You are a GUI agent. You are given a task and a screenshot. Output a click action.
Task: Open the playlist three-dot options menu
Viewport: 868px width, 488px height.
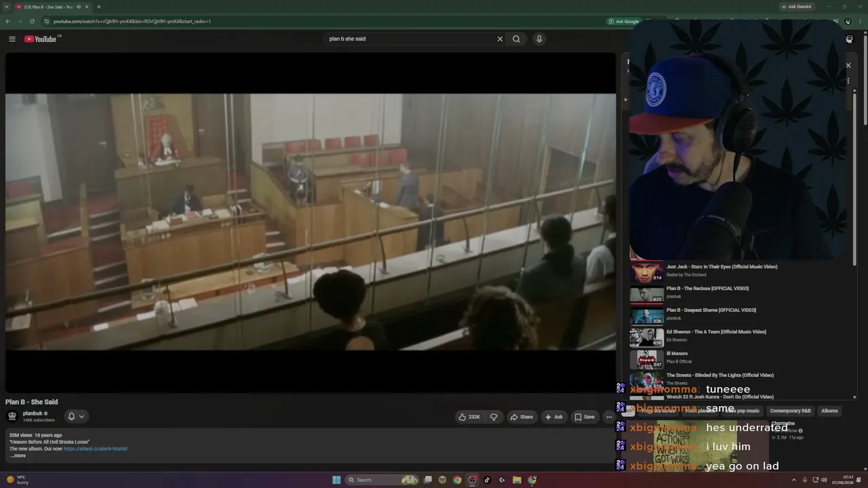pos(848,81)
